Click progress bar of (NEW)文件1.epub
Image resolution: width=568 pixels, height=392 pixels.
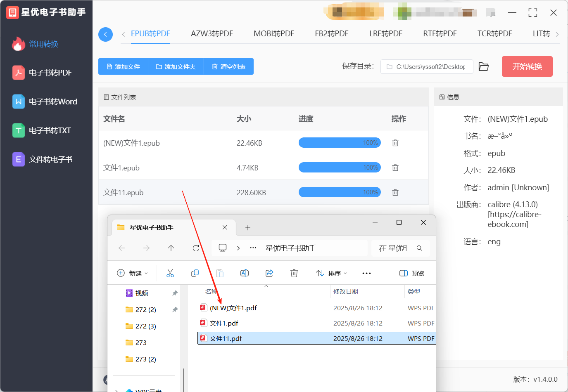click(x=340, y=143)
